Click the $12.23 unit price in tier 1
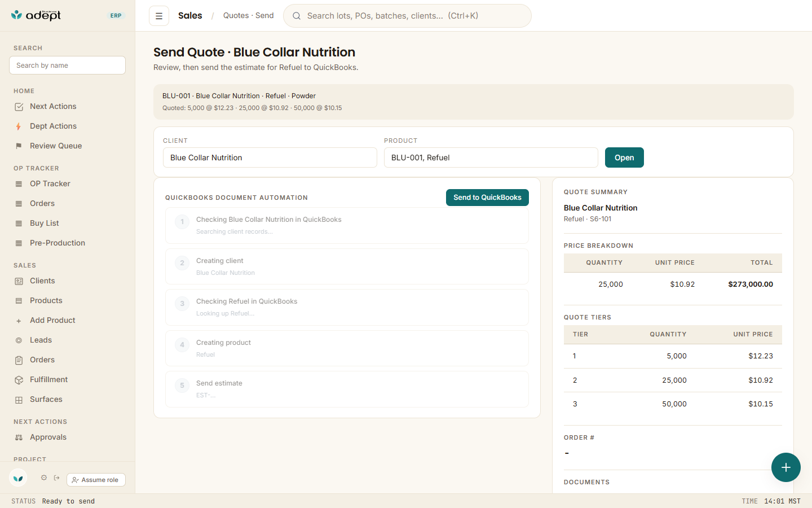 pyautogui.click(x=761, y=356)
